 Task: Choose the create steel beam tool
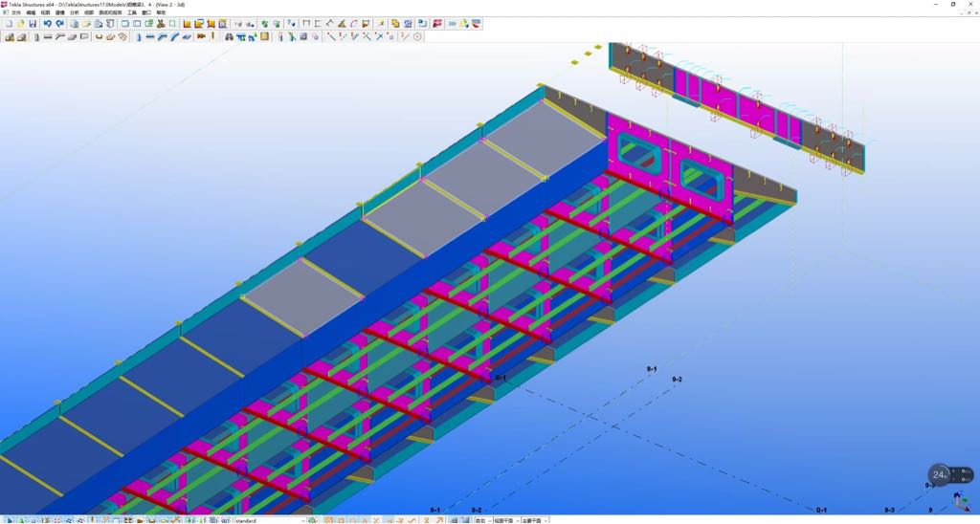click(x=48, y=37)
